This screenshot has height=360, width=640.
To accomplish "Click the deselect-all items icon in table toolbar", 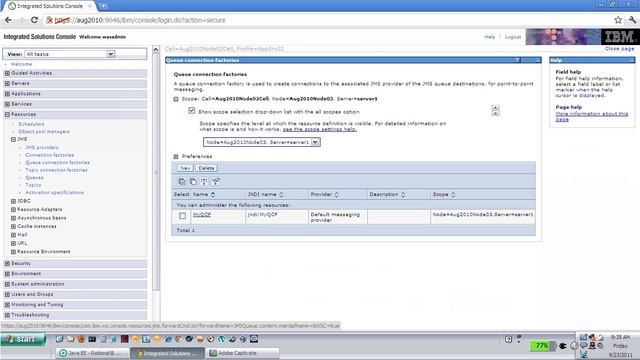I will pos(193,181).
